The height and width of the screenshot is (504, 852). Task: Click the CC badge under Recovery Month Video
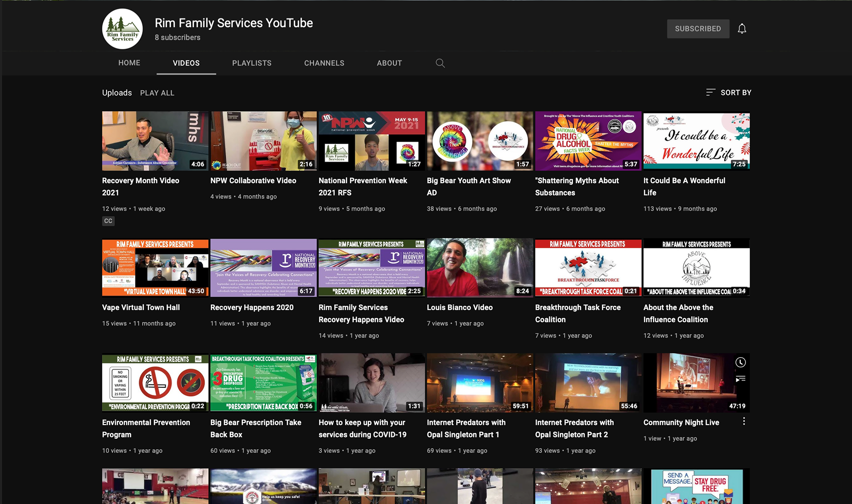[x=108, y=221]
